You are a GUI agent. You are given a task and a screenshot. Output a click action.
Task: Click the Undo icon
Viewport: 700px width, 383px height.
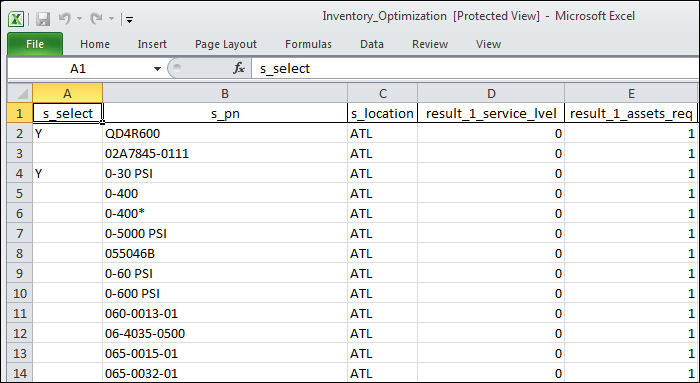click(65, 18)
